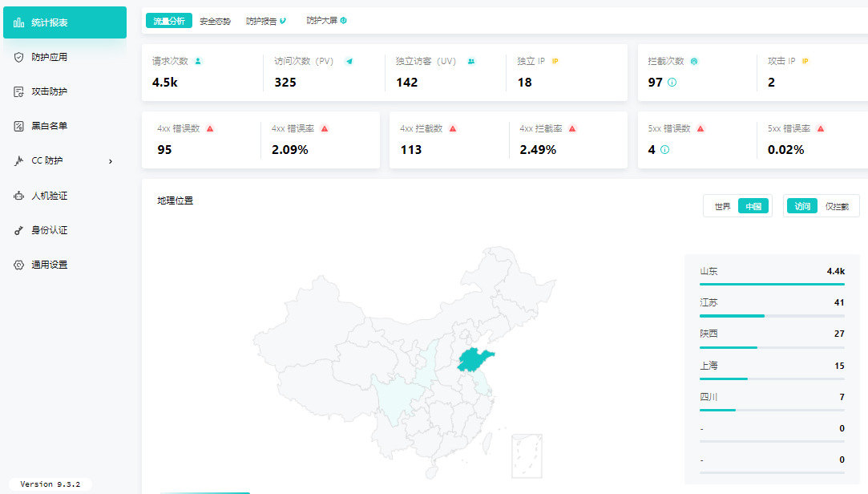Screen dimensions: 868x494
Task: Click the IP badge next to 独立 IP
Action: click(555, 61)
